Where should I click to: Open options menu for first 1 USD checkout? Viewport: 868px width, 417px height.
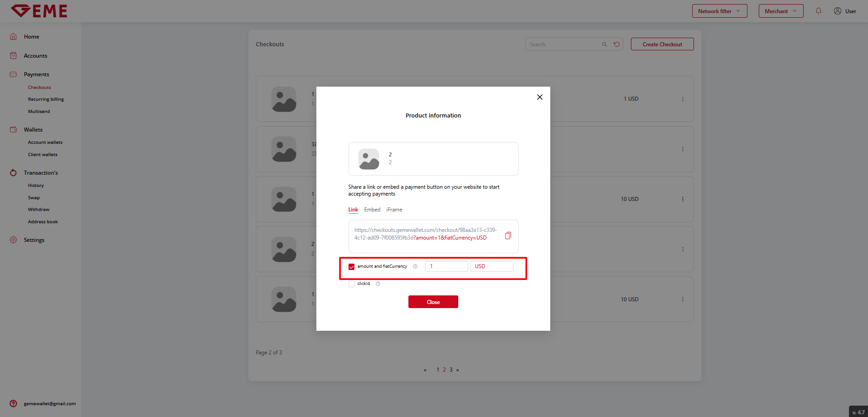(683, 99)
